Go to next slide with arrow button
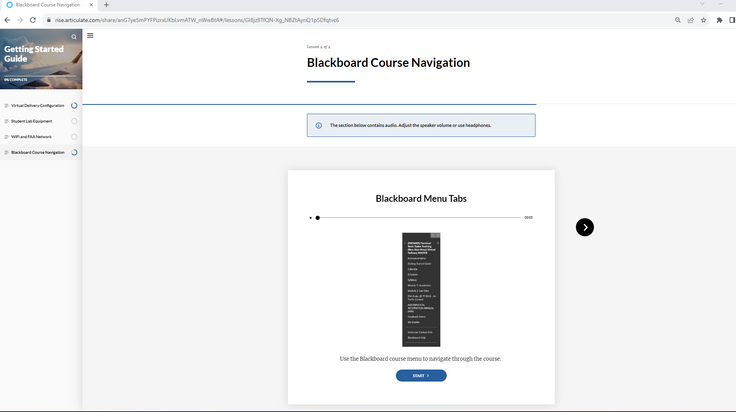Viewport: 736px width, 412px height. [x=585, y=227]
